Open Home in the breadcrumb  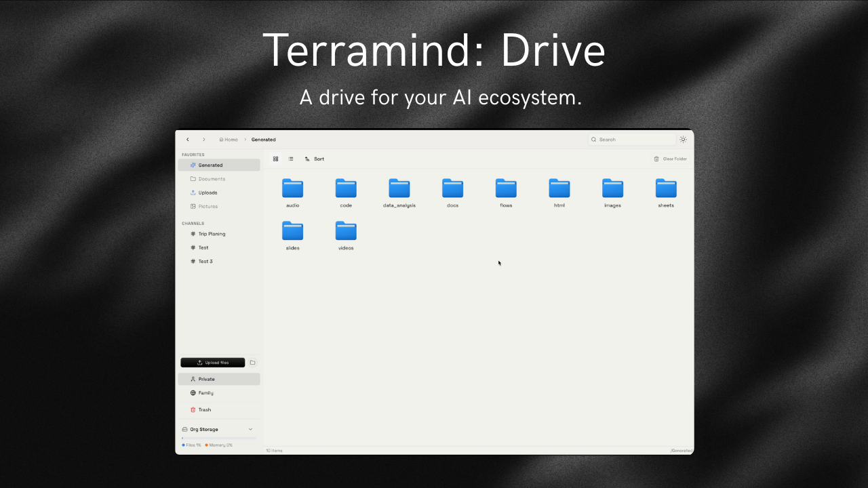[229, 140]
